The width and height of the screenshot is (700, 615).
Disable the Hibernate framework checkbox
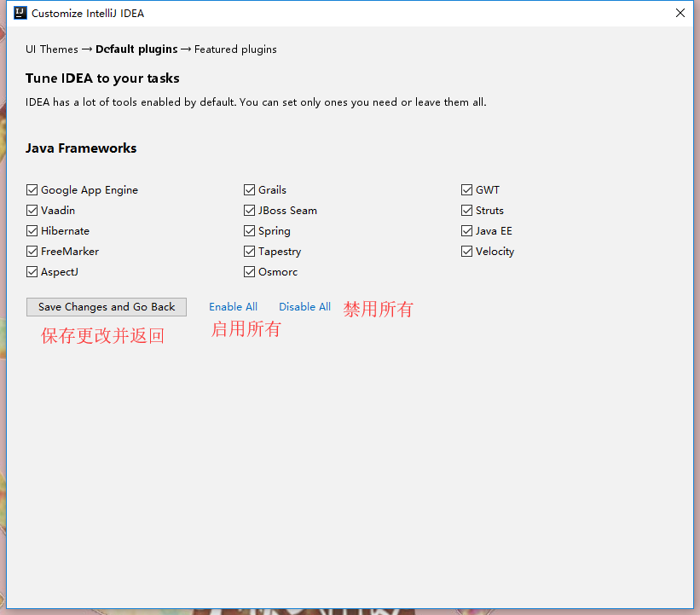pos(32,231)
